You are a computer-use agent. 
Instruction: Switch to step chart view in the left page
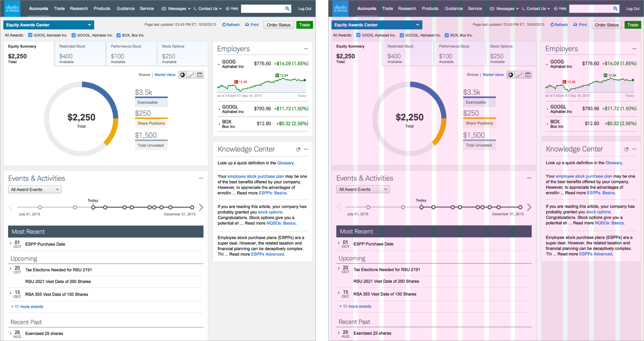coord(191,75)
